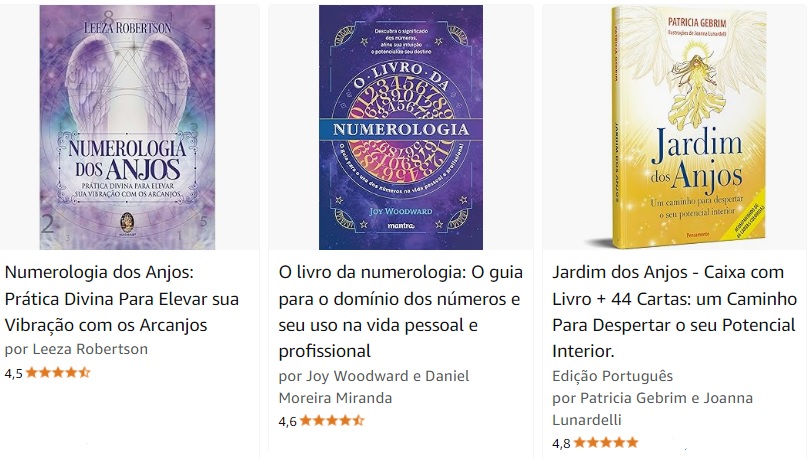Click the circular numbers wheel on blue cover

point(401,129)
